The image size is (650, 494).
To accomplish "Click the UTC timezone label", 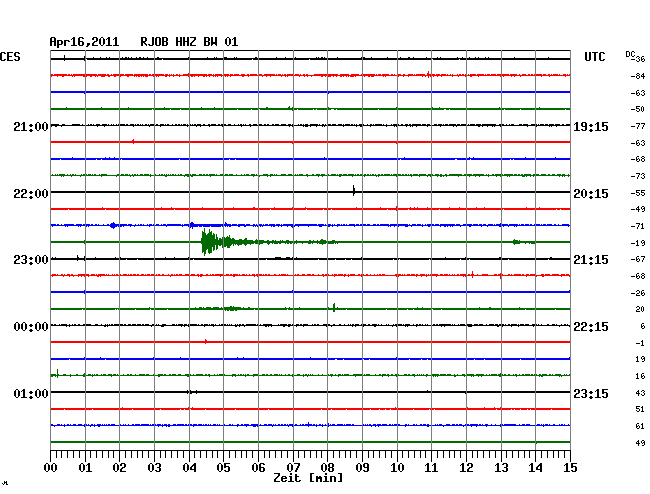I will (594, 57).
